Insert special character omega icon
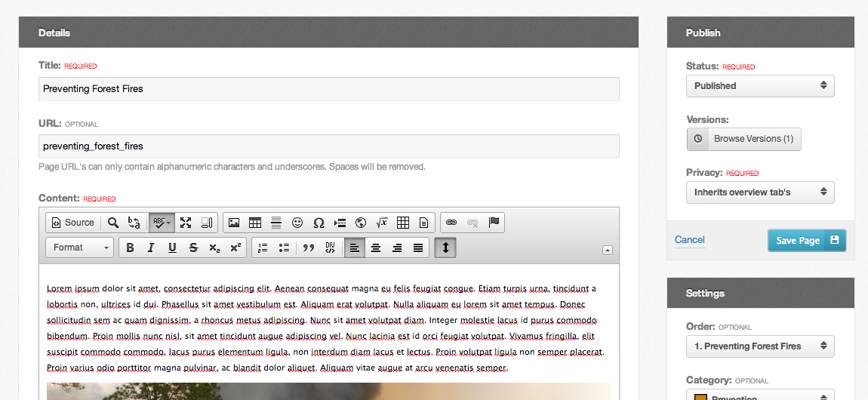This screenshot has height=400, width=868. coord(319,223)
